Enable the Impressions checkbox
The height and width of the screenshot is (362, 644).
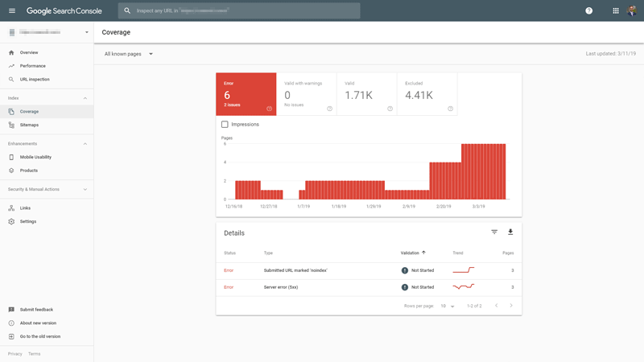[x=225, y=125]
